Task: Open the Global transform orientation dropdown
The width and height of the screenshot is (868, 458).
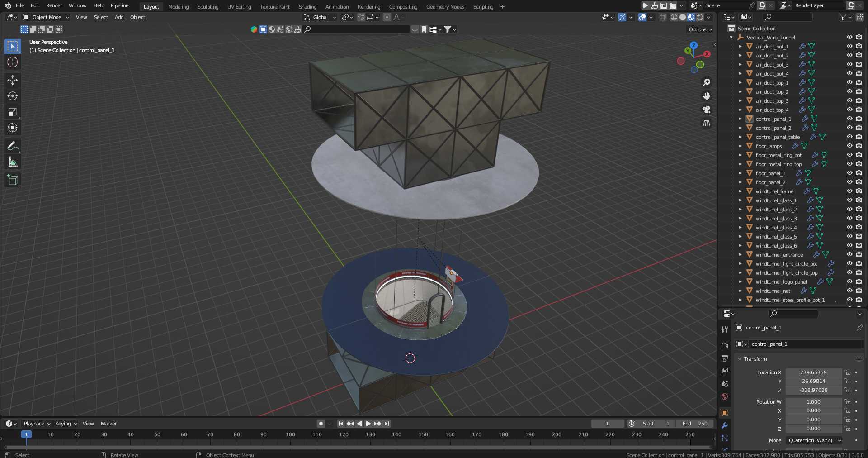Action: tap(320, 17)
